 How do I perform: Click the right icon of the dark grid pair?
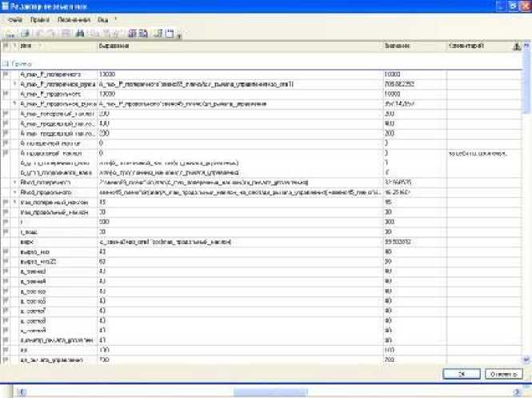click(143, 34)
